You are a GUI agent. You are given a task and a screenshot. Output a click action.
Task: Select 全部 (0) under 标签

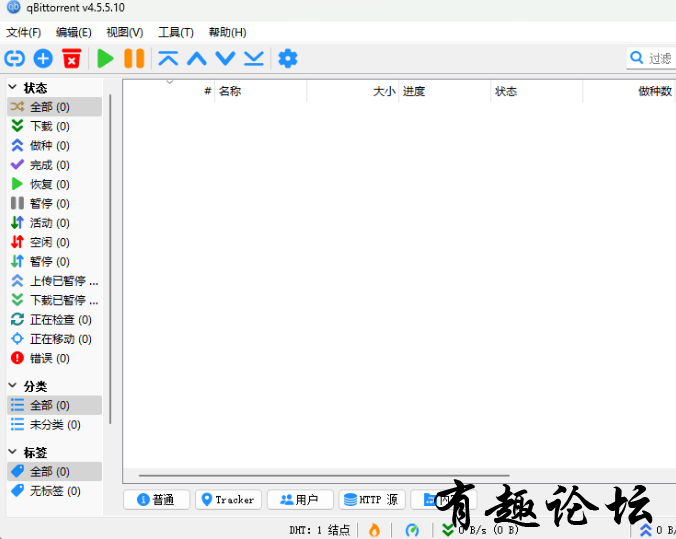[55, 471]
